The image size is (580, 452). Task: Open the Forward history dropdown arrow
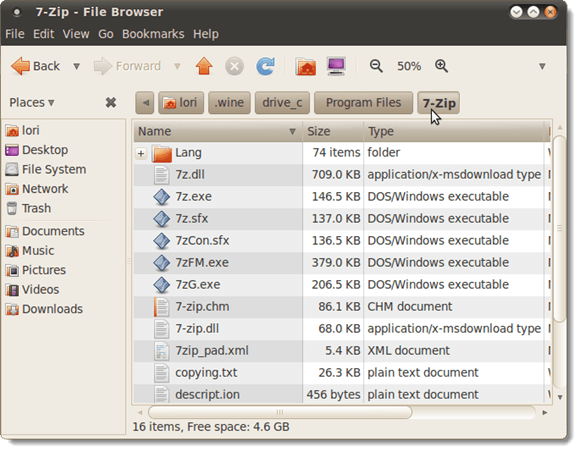[x=177, y=67]
